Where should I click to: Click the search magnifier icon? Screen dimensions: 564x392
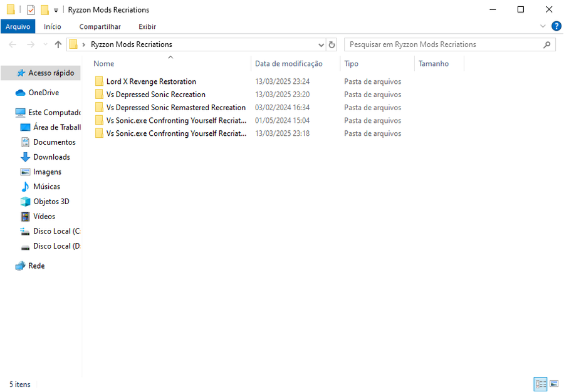click(546, 44)
